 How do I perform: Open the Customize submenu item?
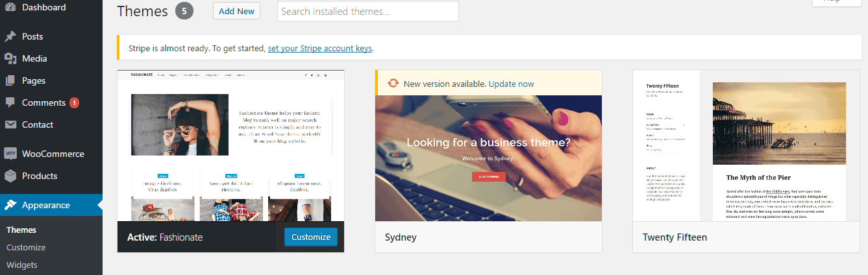[x=26, y=247]
